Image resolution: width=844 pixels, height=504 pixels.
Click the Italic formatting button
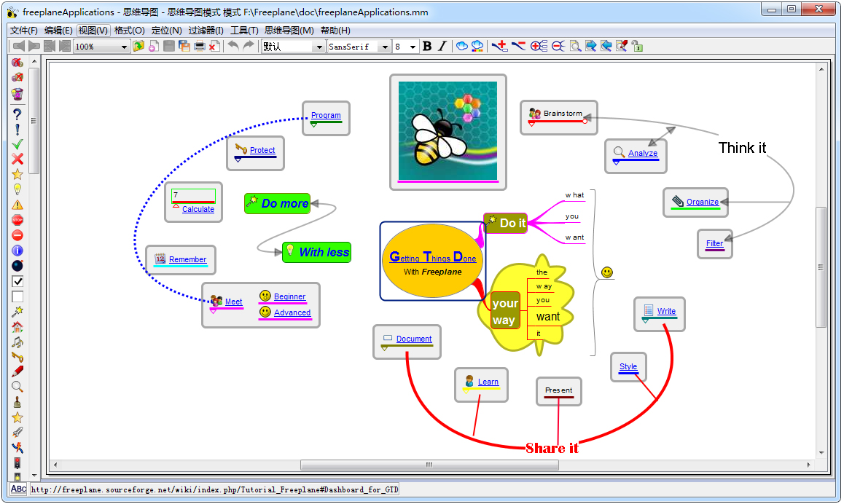(442, 47)
